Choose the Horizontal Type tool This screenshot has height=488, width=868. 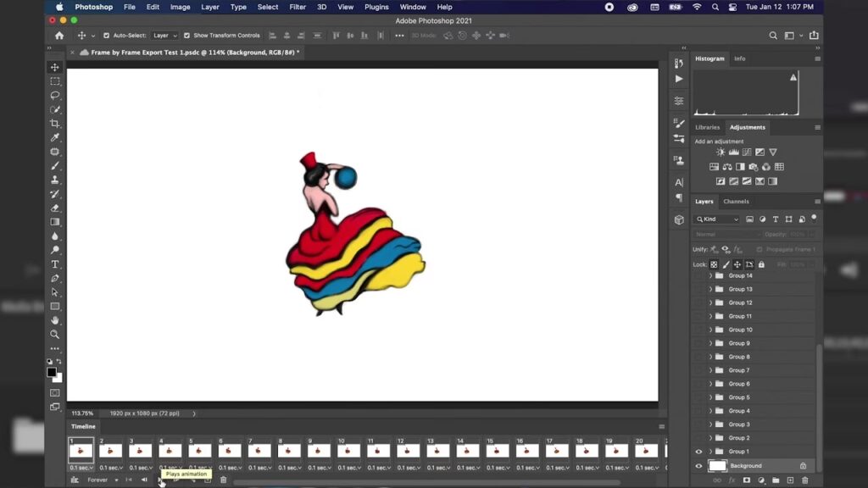[x=55, y=264]
